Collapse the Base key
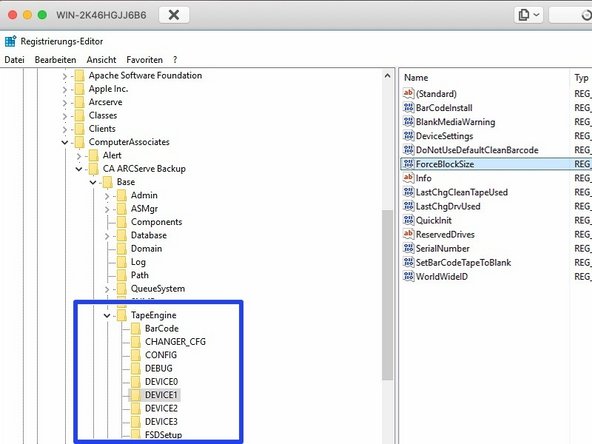Screen dimensions: 592x444 click(93, 182)
